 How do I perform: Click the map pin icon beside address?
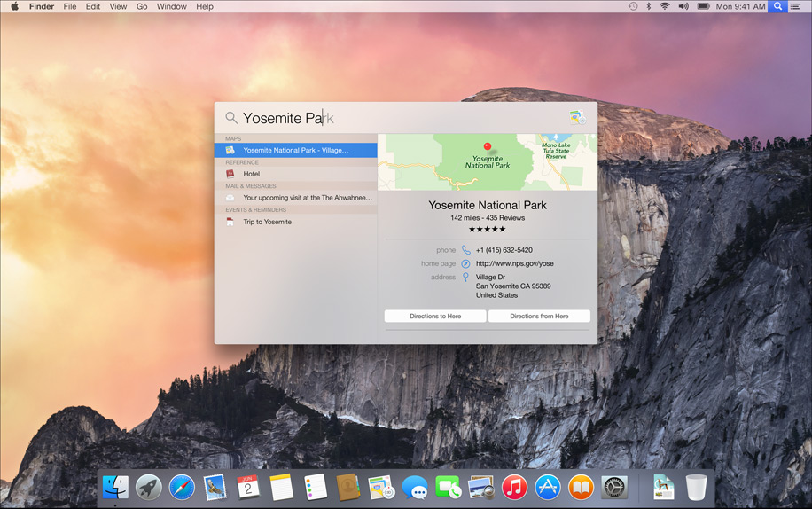(465, 278)
